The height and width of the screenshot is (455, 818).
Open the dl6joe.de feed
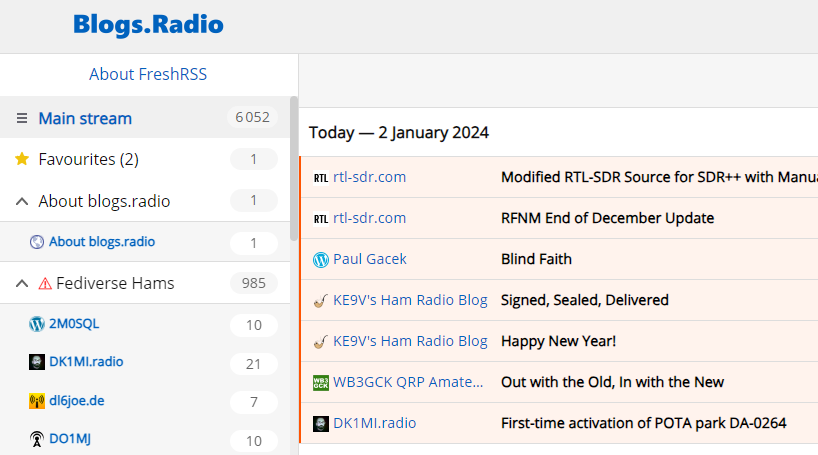pyautogui.click(x=77, y=401)
